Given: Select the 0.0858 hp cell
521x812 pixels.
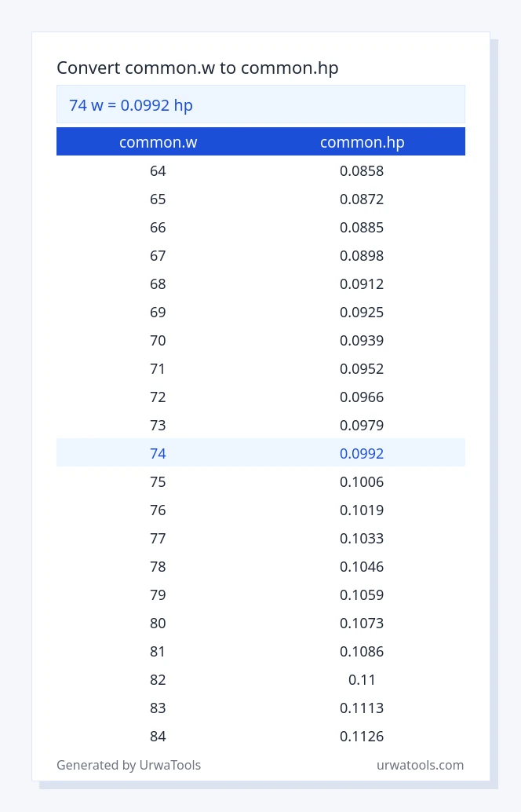Looking at the screenshot, I should 362,171.
